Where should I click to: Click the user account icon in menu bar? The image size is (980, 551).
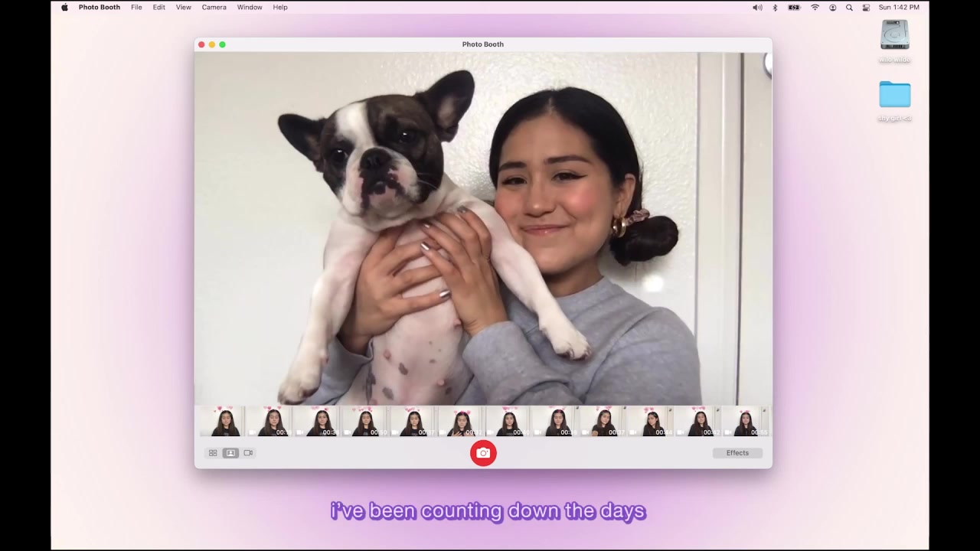pyautogui.click(x=832, y=7)
